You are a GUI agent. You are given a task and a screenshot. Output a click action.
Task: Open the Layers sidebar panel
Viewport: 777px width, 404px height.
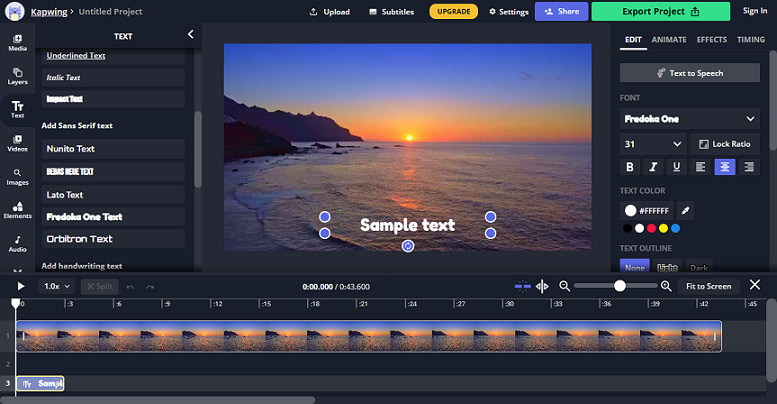click(17, 76)
